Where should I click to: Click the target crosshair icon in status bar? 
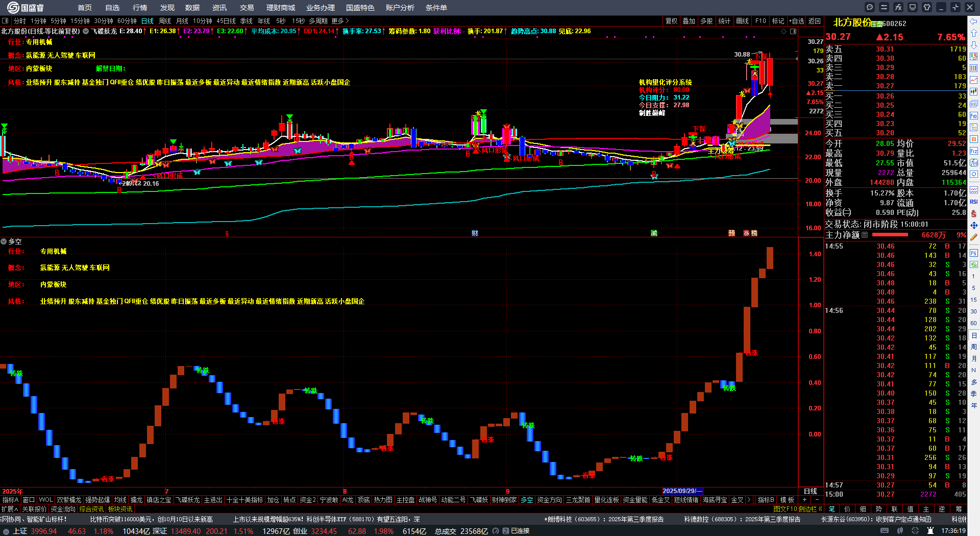click(916, 531)
